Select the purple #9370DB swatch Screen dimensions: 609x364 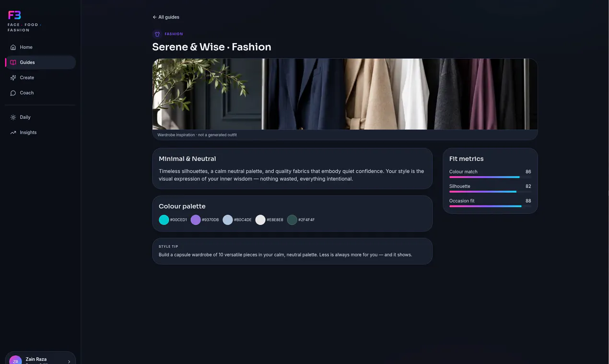click(196, 220)
